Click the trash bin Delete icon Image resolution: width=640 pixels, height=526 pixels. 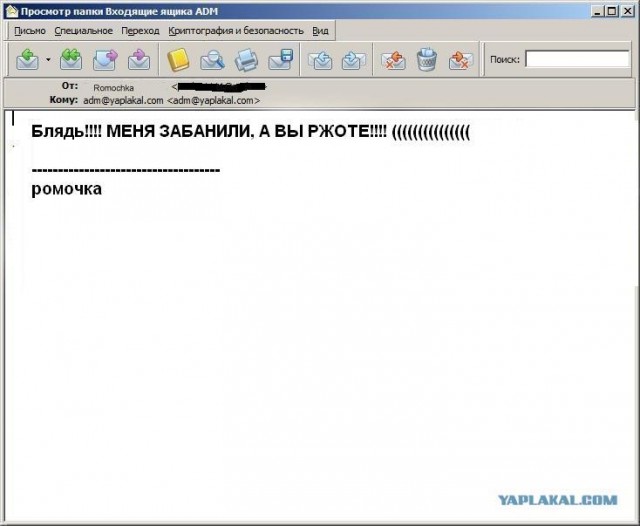click(427, 60)
